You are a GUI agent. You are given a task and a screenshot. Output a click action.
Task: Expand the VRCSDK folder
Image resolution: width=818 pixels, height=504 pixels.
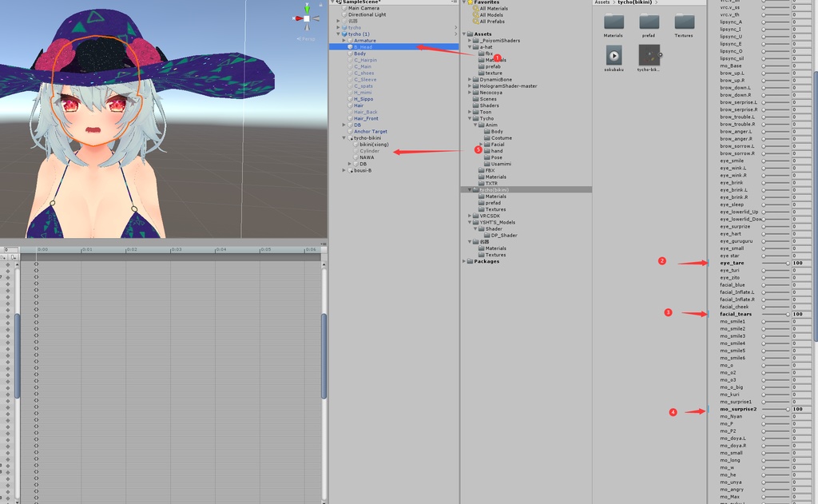470,216
